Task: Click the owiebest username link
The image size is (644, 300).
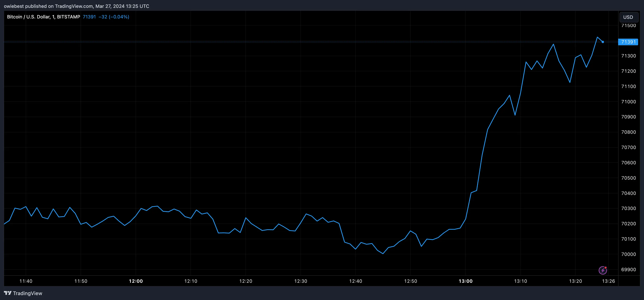Action: click(x=14, y=6)
